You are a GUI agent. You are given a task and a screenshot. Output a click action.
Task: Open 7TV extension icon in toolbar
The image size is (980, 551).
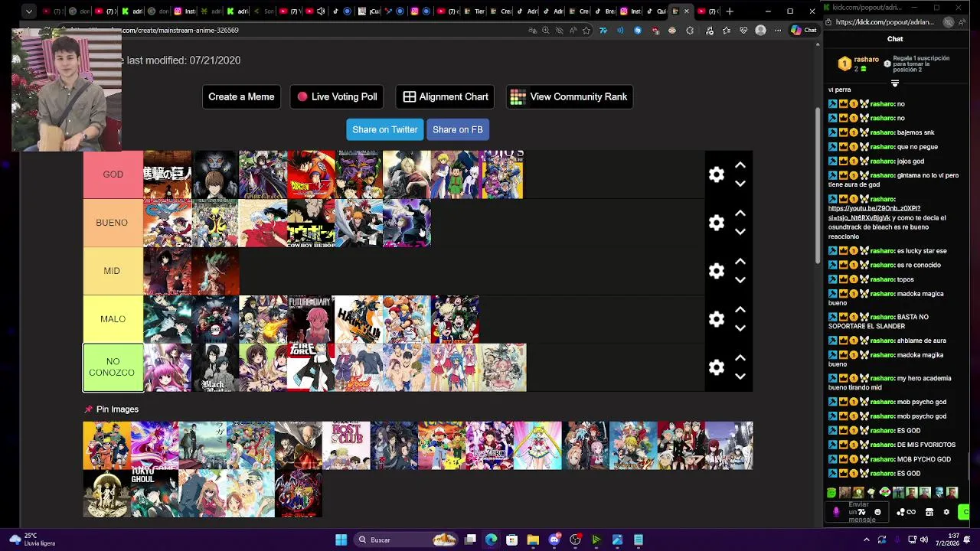click(603, 31)
